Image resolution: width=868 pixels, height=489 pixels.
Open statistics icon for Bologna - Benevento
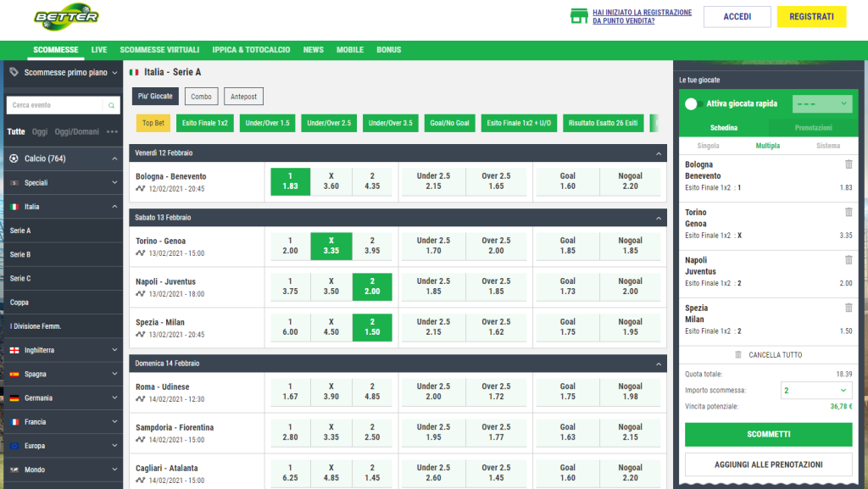141,189
